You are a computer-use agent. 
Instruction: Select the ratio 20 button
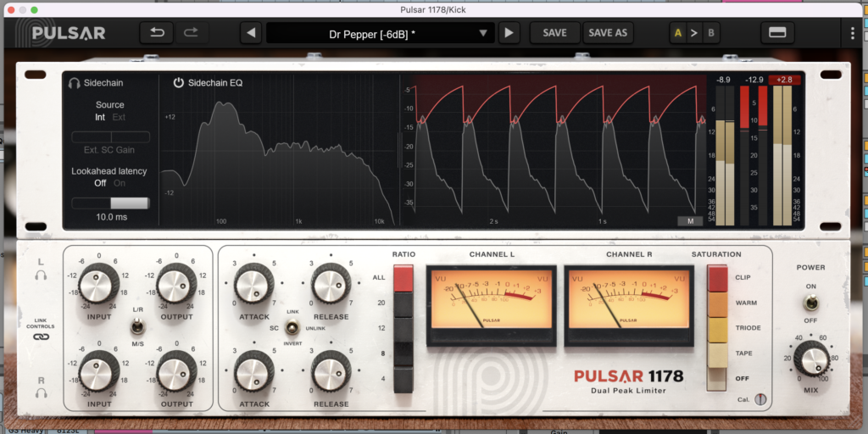(403, 303)
